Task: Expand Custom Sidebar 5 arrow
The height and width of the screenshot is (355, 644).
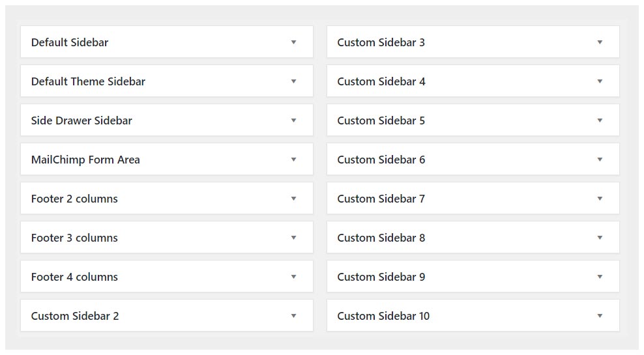Action: tap(600, 121)
